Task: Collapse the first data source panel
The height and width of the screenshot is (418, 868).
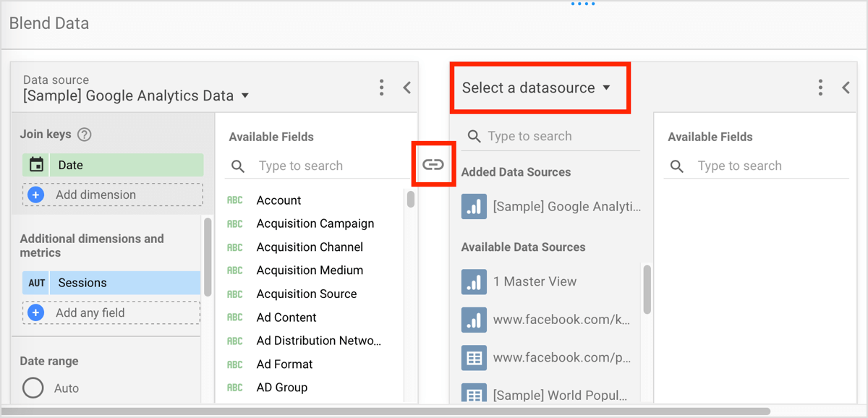Action: click(407, 88)
